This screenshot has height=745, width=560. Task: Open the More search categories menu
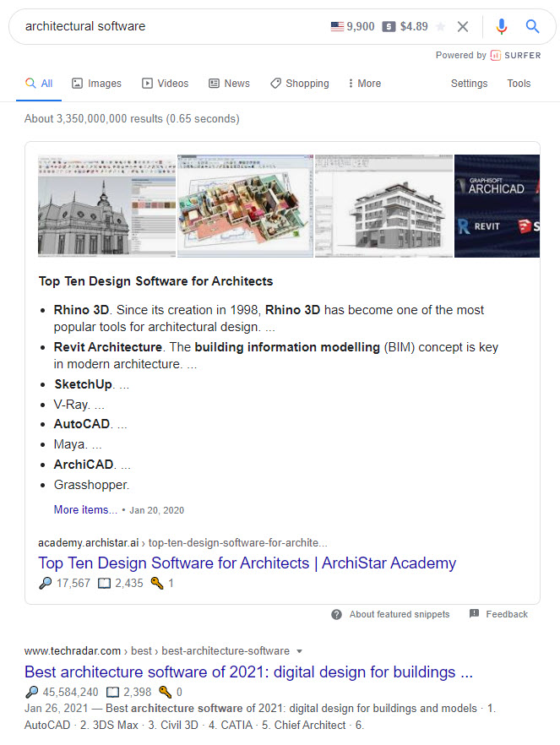[364, 84]
